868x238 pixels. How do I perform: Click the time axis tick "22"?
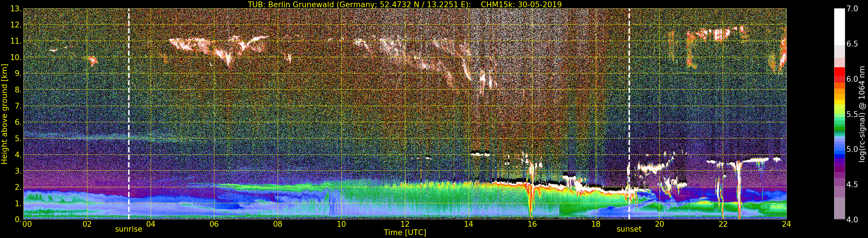click(x=723, y=224)
